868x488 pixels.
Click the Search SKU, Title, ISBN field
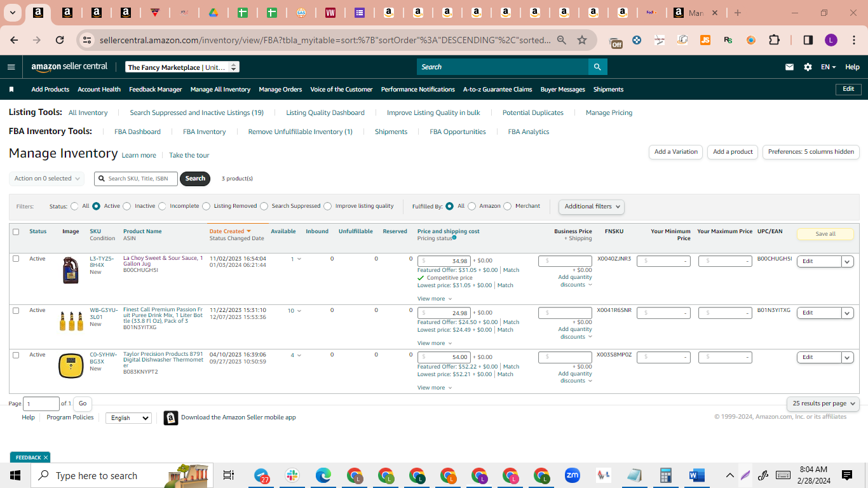coord(137,179)
